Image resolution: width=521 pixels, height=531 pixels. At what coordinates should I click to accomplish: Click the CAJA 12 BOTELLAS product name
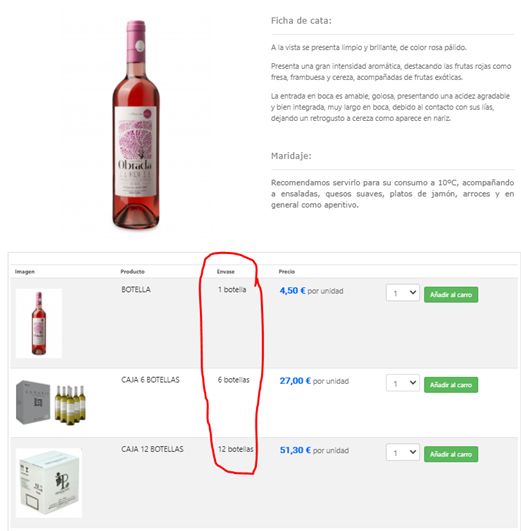(152, 449)
